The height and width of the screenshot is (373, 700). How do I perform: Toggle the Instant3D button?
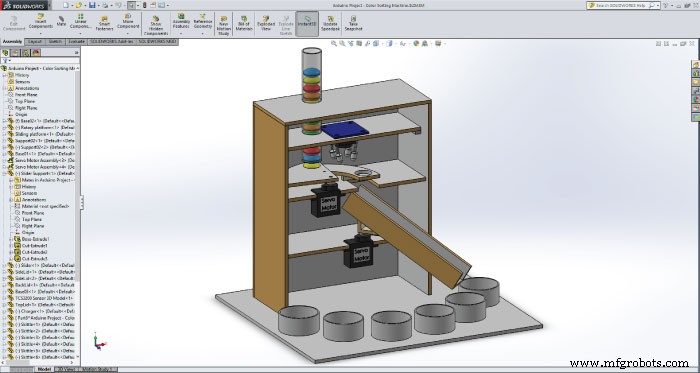coord(307,23)
